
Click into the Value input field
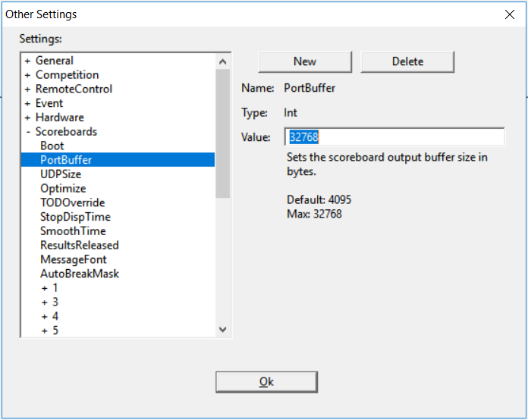[x=394, y=136]
